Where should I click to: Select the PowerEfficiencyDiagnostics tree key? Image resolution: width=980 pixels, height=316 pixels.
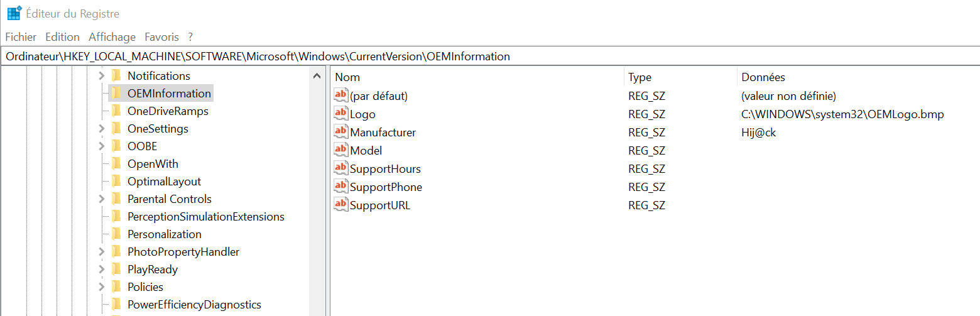pyautogui.click(x=194, y=304)
